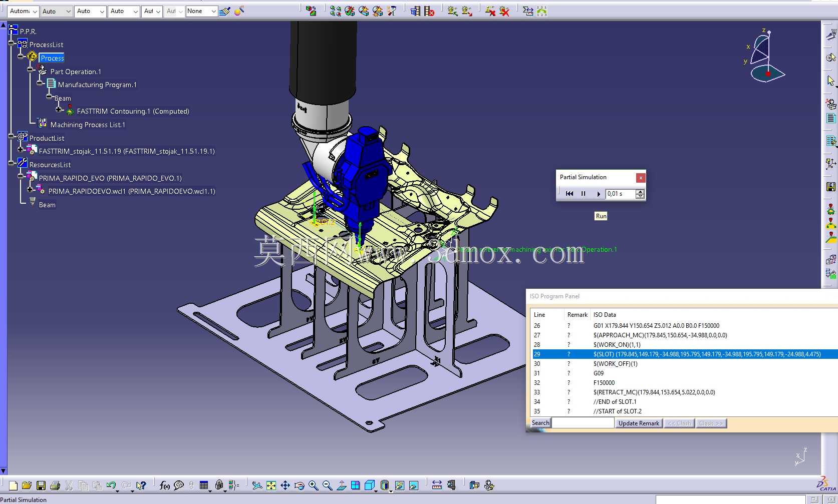Image resolution: width=838 pixels, height=504 pixels.
Task: Open the Formula f(x) editor
Action: (x=164, y=485)
